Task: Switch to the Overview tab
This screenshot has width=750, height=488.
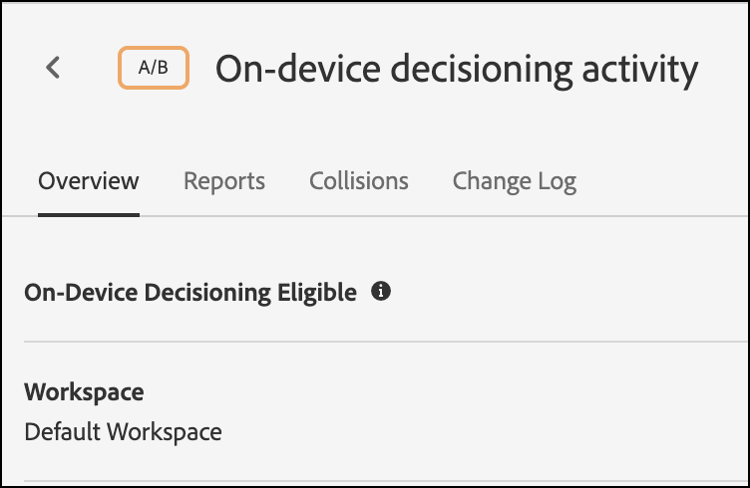Action: 88,181
